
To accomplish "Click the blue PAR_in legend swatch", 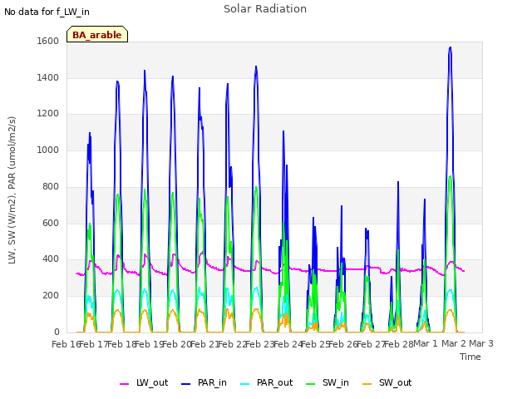I will pos(186,384).
